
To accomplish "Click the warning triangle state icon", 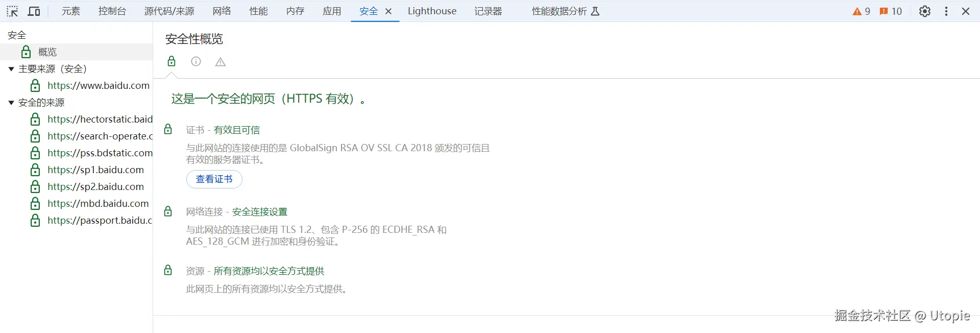I will click(220, 62).
